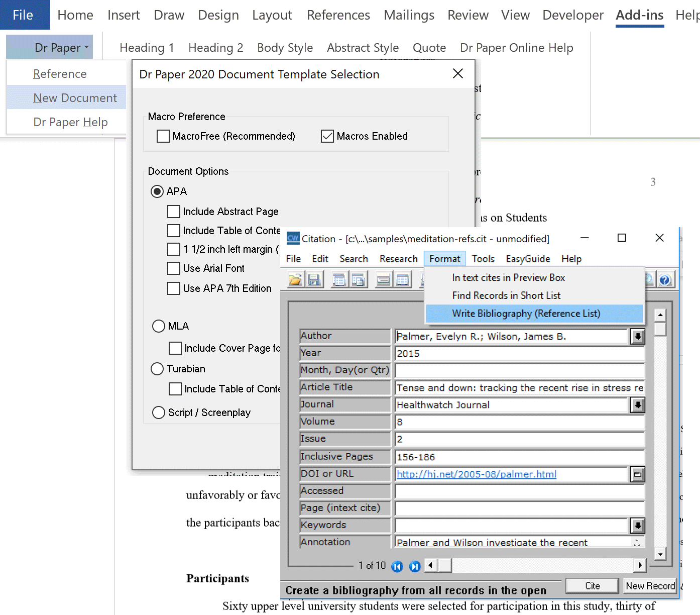Go to first record navigation icon
This screenshot has width=700, height=615.
pyautogui.click(x=397, y=566)
